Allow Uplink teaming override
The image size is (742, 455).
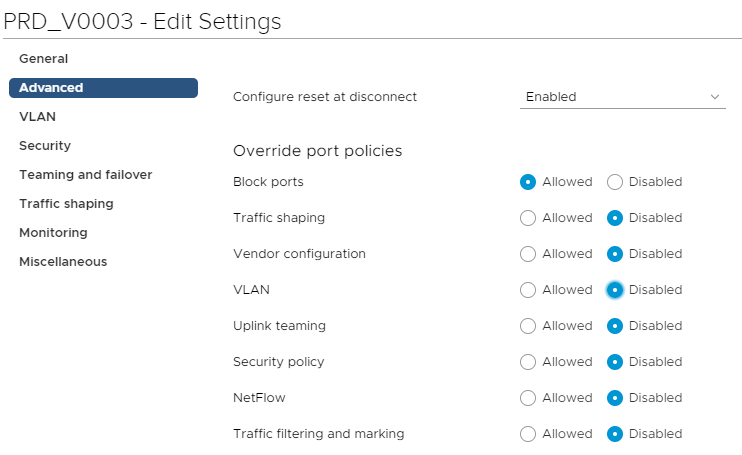click(528, 326)
